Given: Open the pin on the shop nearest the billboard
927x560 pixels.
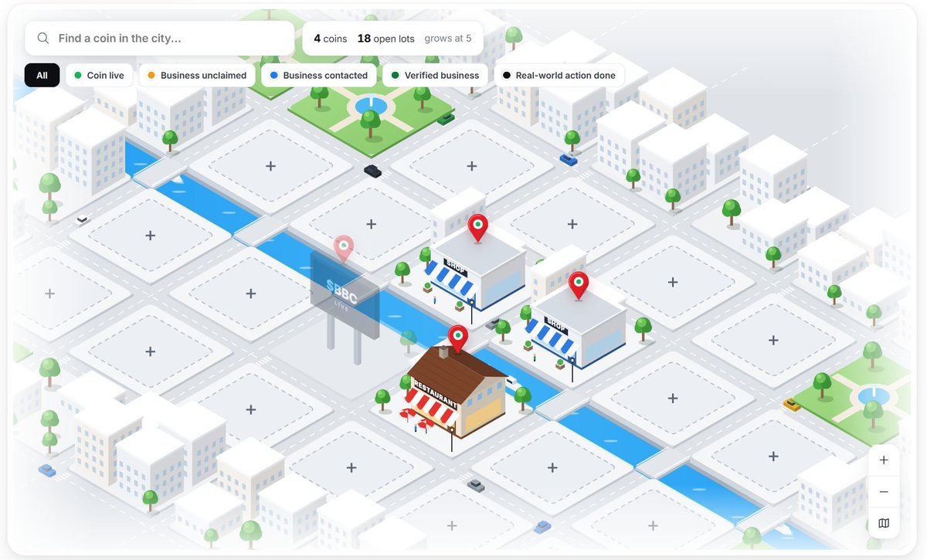Looking at the screenshot, I should (x=478, y=228).
